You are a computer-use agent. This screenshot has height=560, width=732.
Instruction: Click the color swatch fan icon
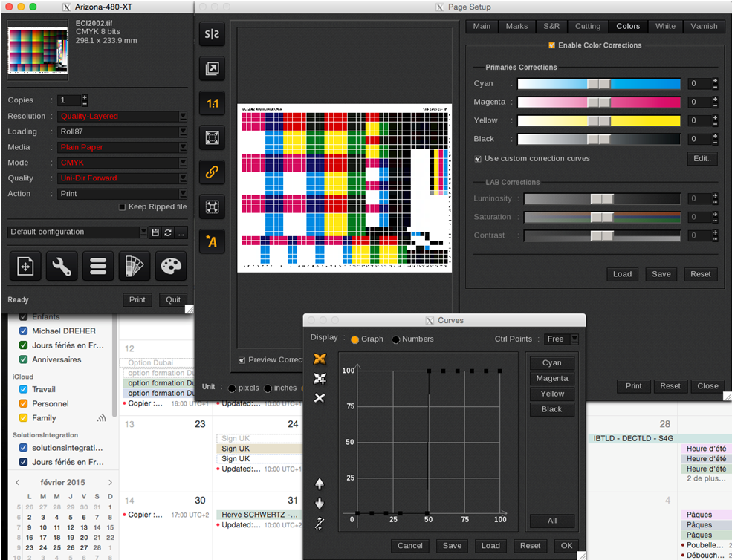134,267
